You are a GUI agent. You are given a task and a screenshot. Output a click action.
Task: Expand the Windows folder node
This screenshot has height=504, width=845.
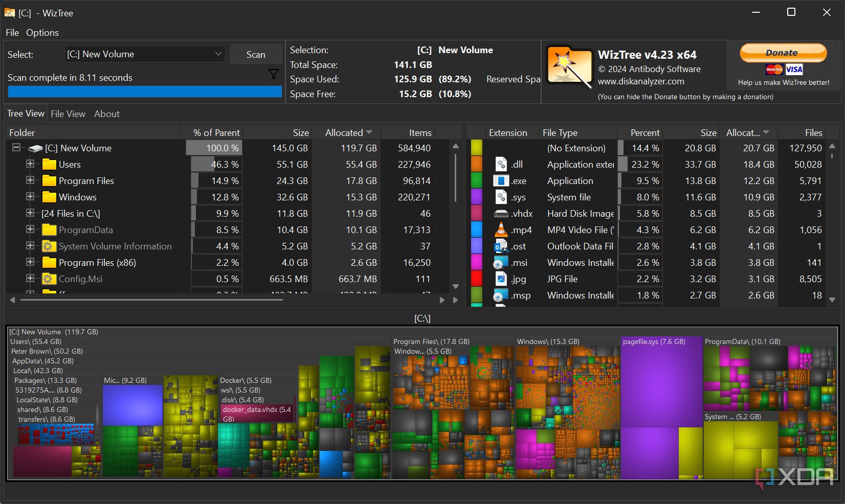pos(30,196)
